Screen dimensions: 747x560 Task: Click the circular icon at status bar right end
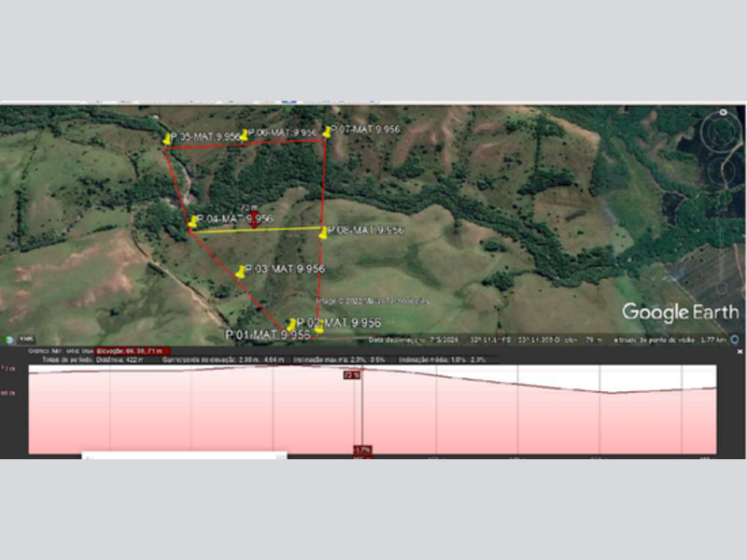(x=735, y=340)
